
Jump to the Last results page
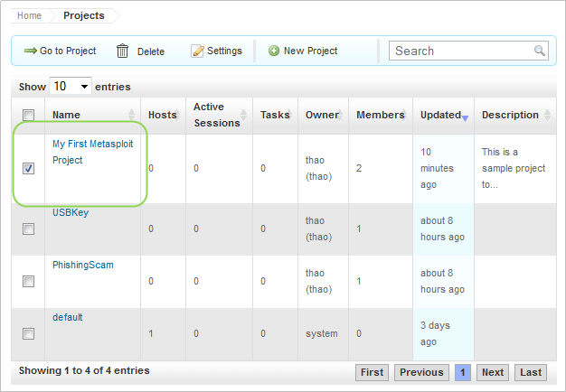(x=531, y=372)
